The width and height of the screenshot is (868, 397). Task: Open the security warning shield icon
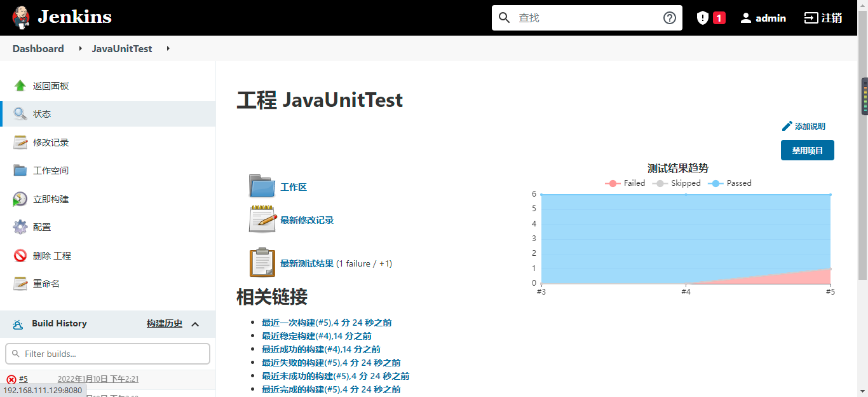coord(703,18)
